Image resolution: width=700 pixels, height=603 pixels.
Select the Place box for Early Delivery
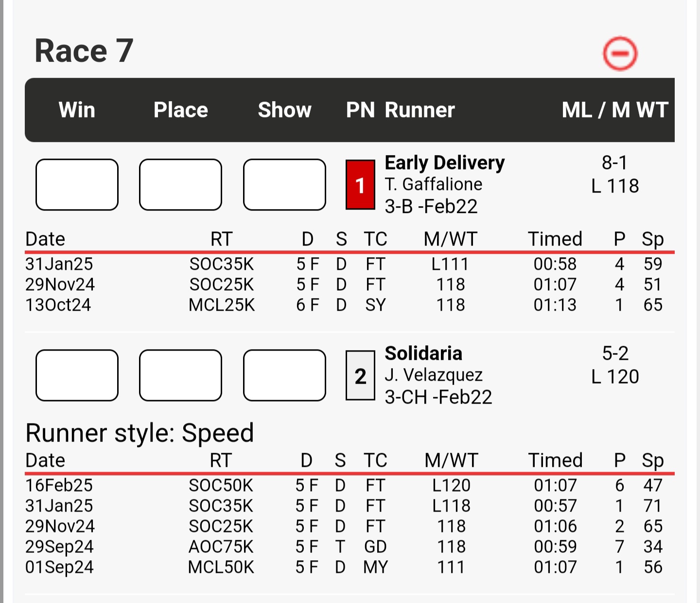(180, 185)
